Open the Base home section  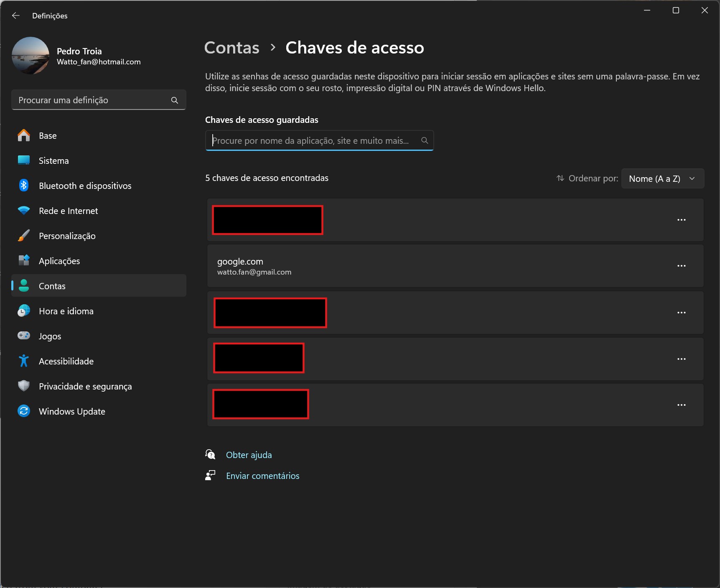tap(48, 136)
